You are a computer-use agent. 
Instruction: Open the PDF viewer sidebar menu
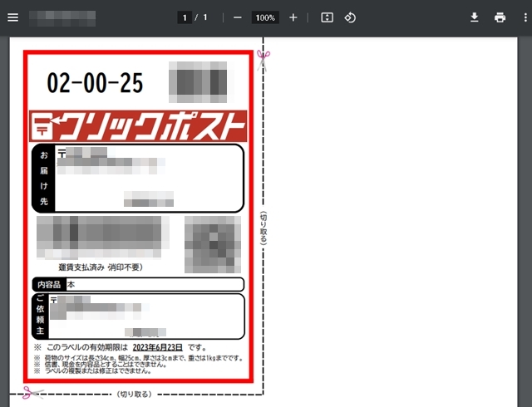13,17
